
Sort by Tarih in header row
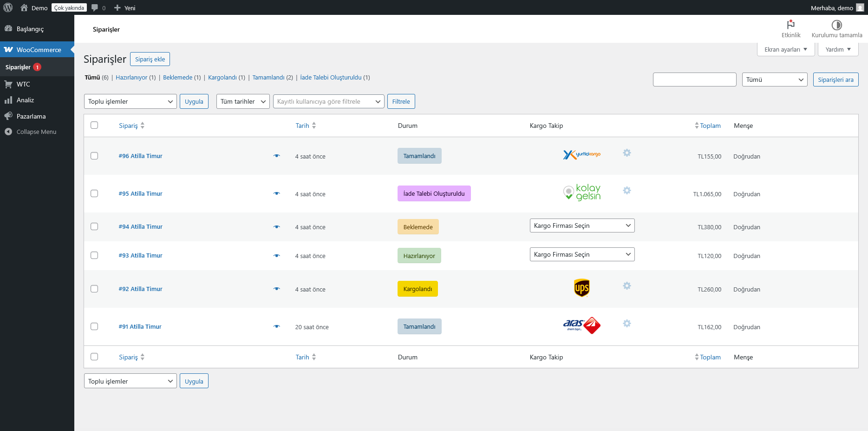tap(306, 126)
